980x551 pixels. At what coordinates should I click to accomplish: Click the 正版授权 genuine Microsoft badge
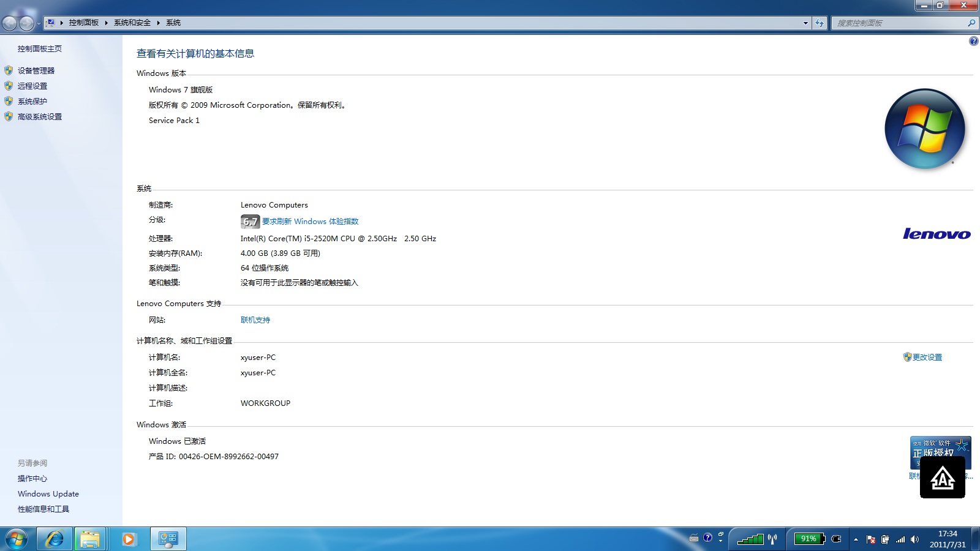click(941, 452)
